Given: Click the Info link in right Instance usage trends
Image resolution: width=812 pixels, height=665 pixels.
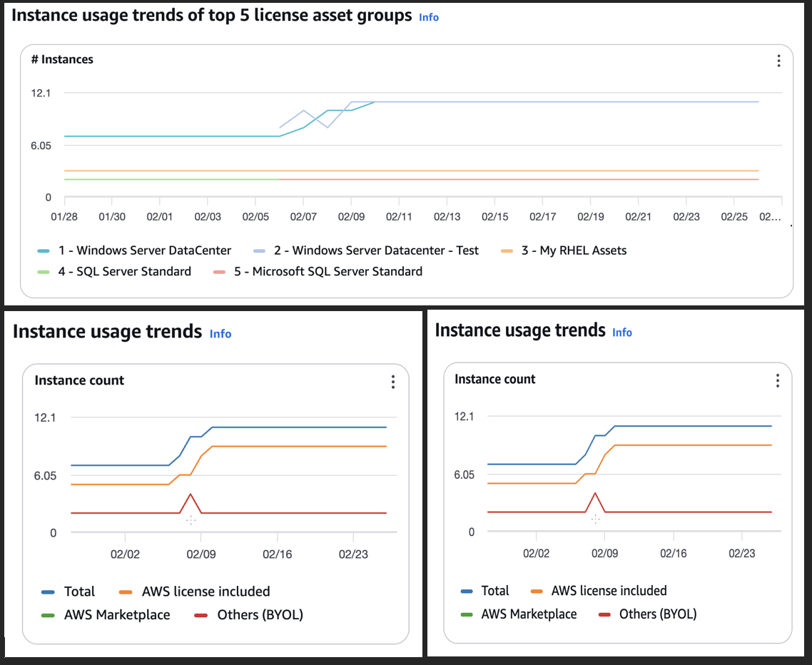Looking at the screenshot, I should [x=621, y=332].
